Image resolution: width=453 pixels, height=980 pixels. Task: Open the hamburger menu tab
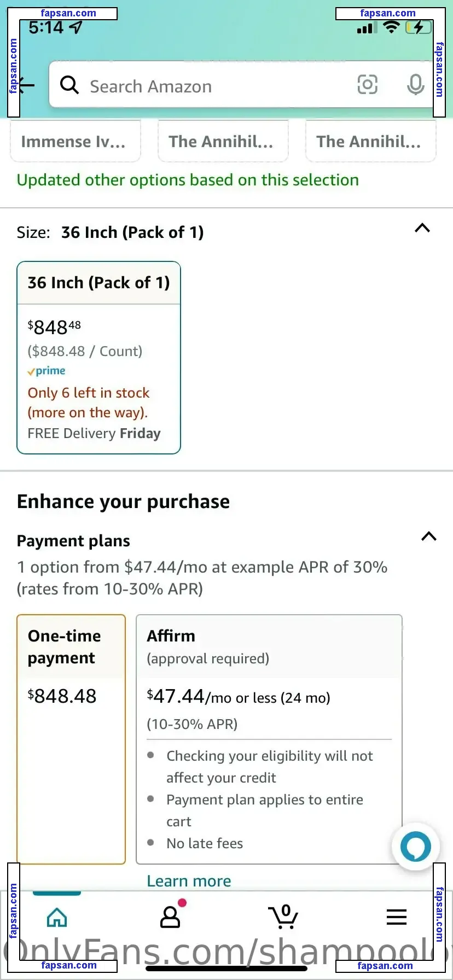tap(396, 917)
